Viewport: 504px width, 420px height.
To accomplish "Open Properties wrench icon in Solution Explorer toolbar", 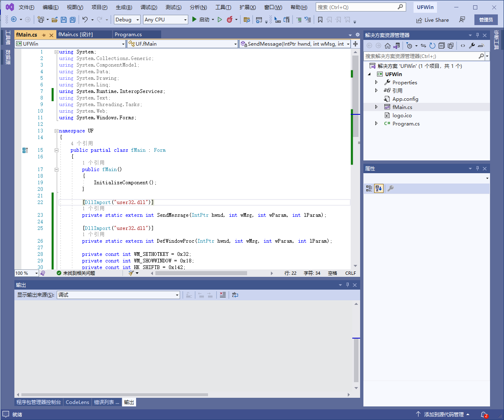I will tap(472, 46).
